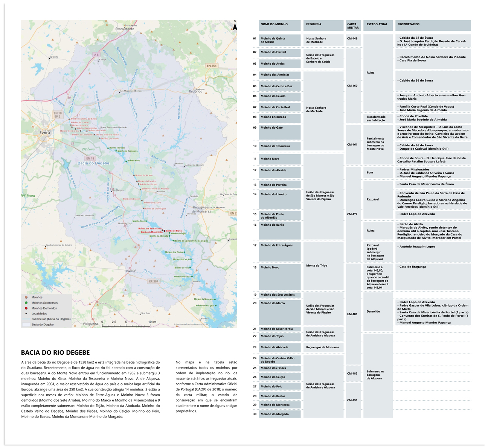Click the Bacia do Rio Degebe heading

click(55, 352)
